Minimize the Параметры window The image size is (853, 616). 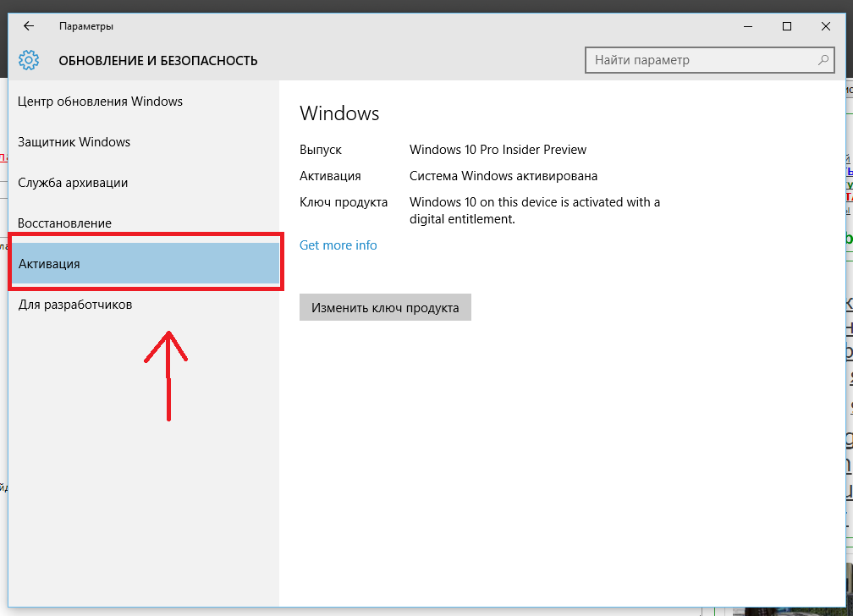(748, 26)
